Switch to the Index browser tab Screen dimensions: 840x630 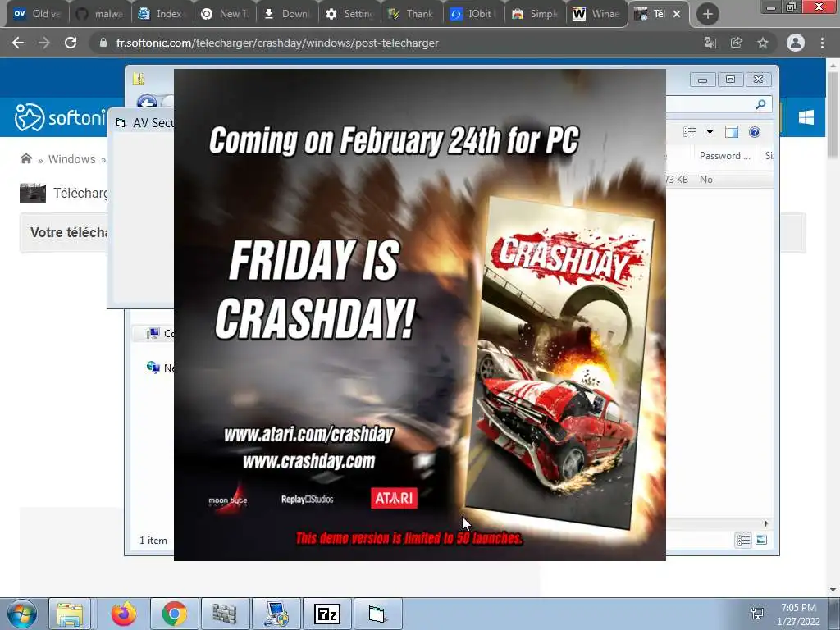[162, 14]
